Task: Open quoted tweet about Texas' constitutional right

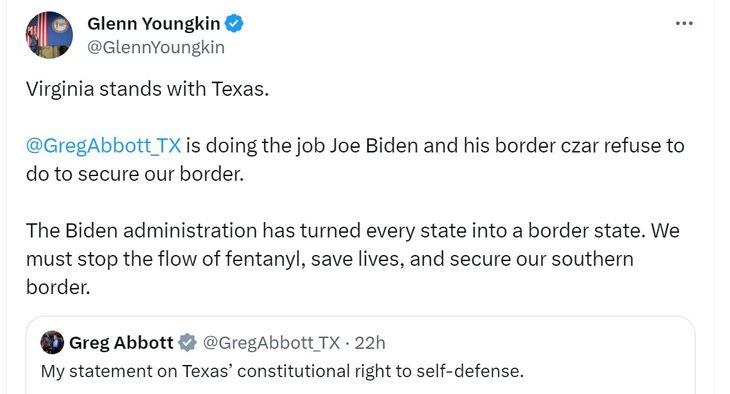Action: [x=282, y=371]
